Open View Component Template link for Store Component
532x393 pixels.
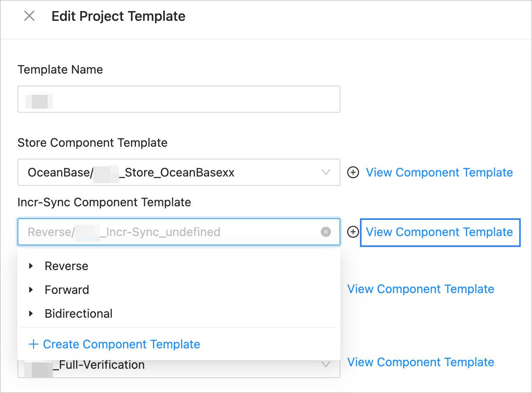(x=439, y=173)
